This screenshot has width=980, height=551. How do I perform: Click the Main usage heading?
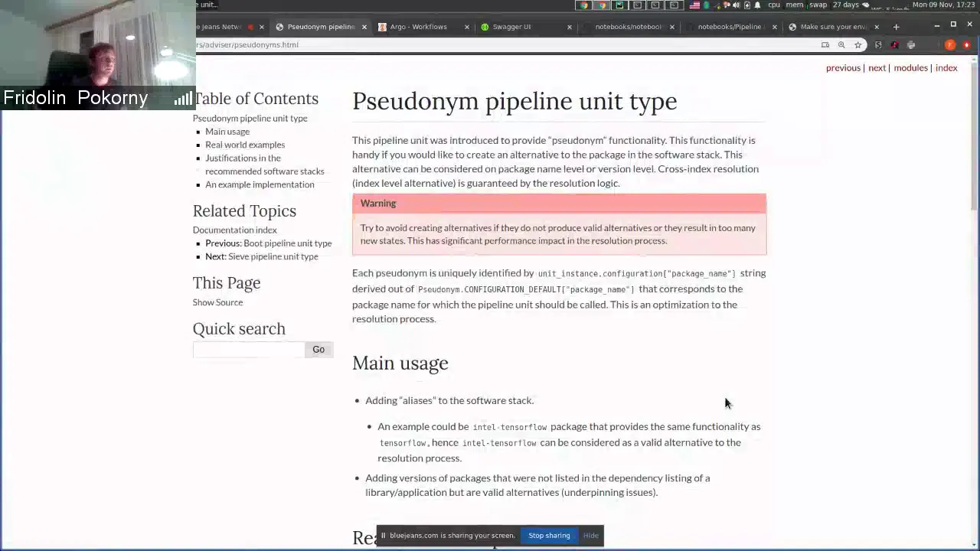[400, 364]
